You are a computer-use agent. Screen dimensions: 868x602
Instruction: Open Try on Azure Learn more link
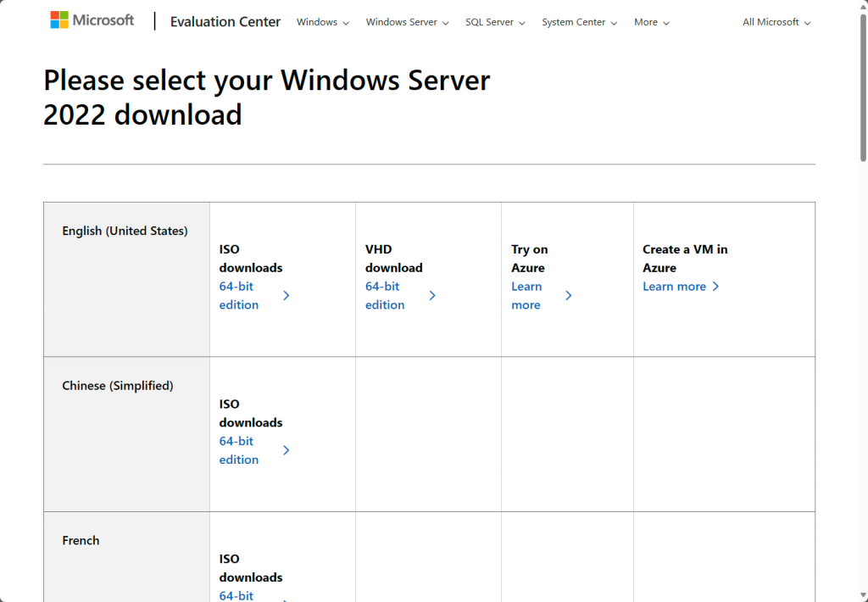coord(526,296)
